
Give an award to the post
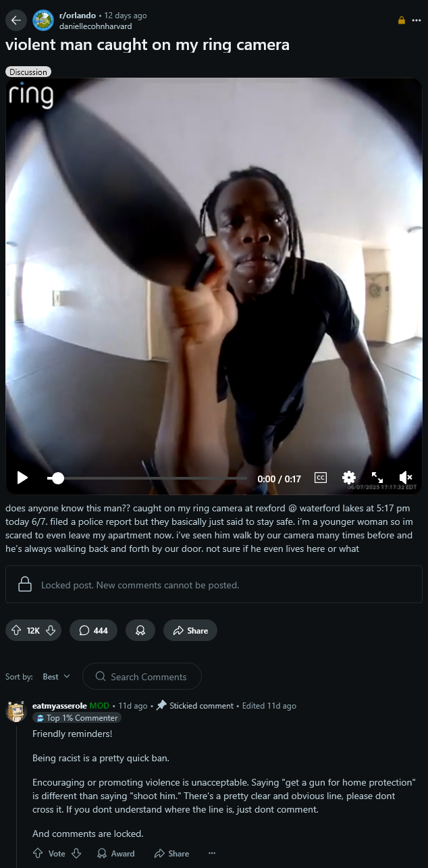[x=140, y=630]
